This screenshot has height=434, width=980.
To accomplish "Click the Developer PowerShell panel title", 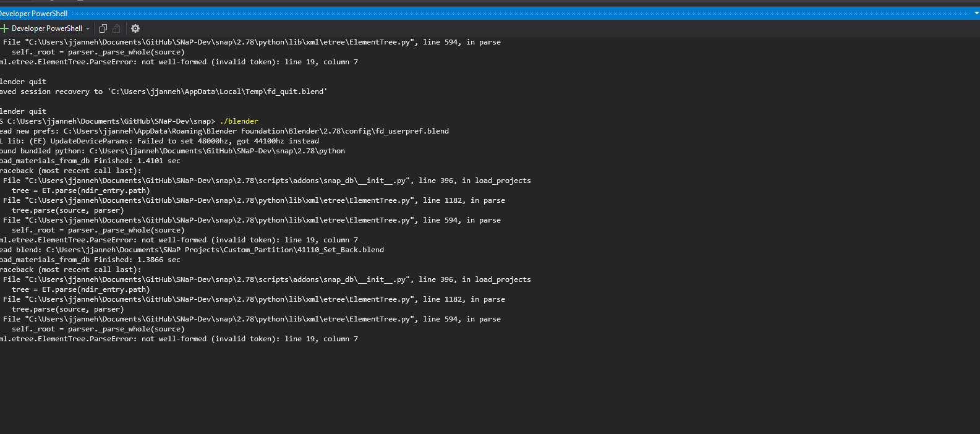I will [33, 13].
